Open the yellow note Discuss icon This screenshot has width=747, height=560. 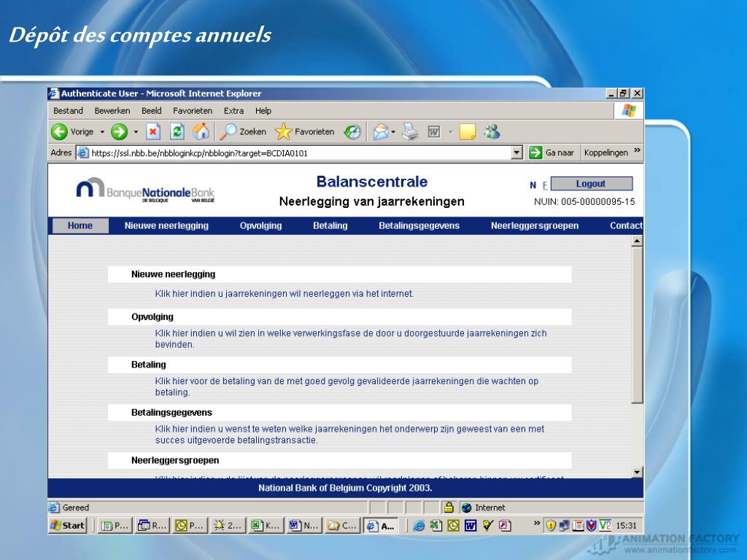coord(468,132)
